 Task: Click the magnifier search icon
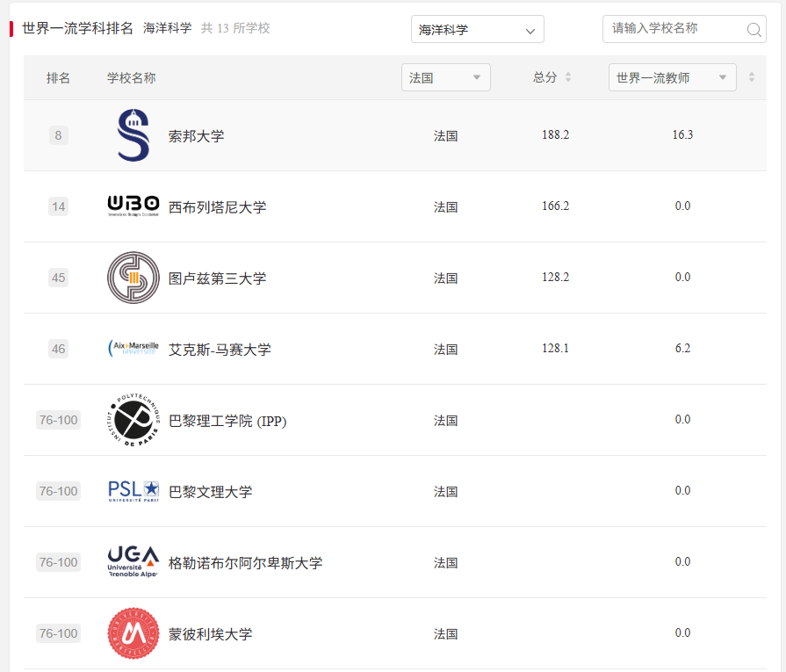(x=754, y=29)
